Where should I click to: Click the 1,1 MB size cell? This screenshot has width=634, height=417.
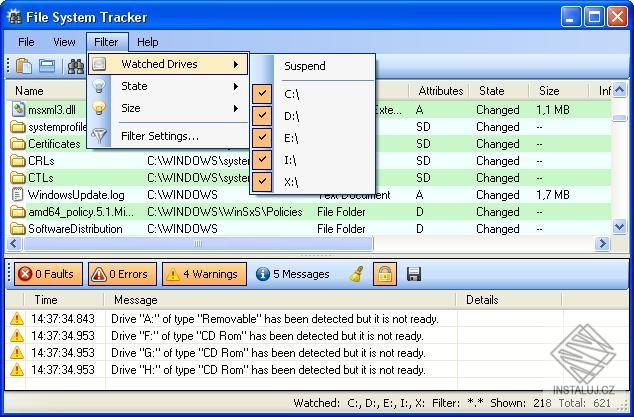(553, 110)
